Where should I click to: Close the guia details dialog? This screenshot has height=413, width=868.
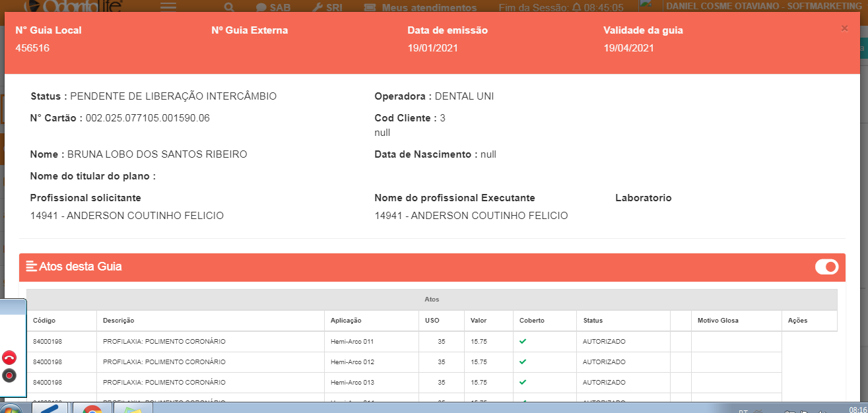point(844,28)
